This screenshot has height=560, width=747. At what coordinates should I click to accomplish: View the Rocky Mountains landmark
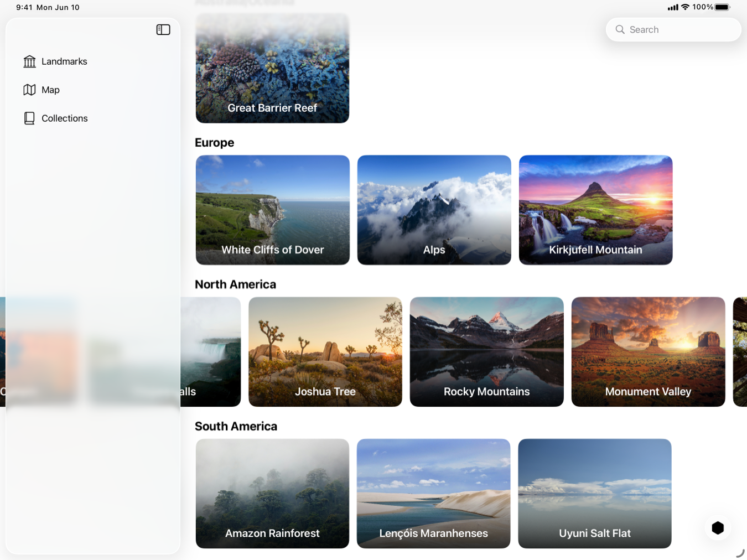pos(486,351)
